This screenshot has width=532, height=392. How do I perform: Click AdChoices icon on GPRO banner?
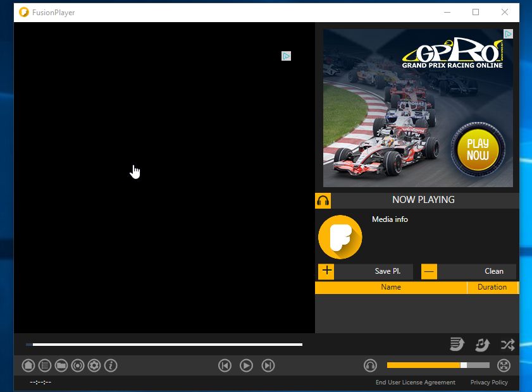[508, 34]
